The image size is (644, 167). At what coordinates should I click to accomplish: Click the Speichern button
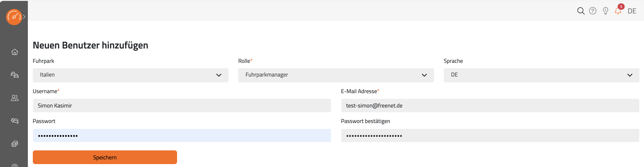click(x=105, y=157)
